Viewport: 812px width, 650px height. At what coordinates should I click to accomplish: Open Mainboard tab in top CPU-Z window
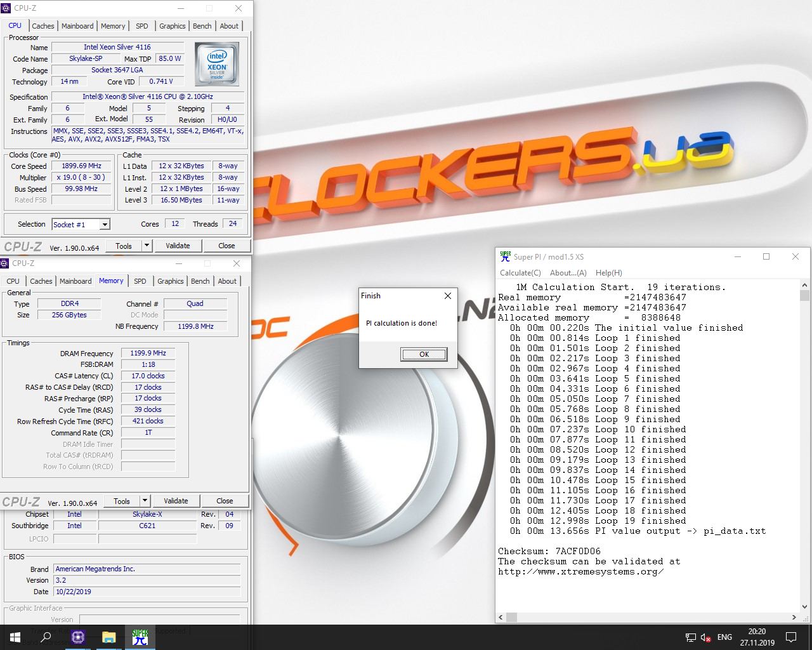click(x=77, y=26)
